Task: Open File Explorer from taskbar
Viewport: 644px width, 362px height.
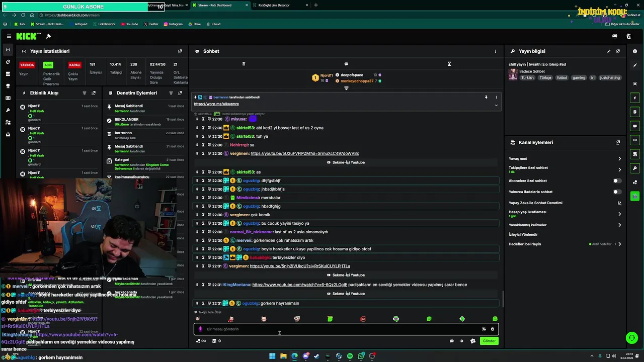Action: pos(283,356)
